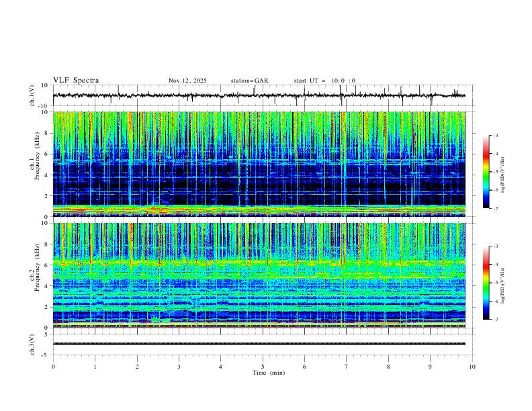This screenshot has height=411, width=532.
Task: Click the upper ch.1 PSD color bar
Action: pyautogui.click(x=486, y=172)
